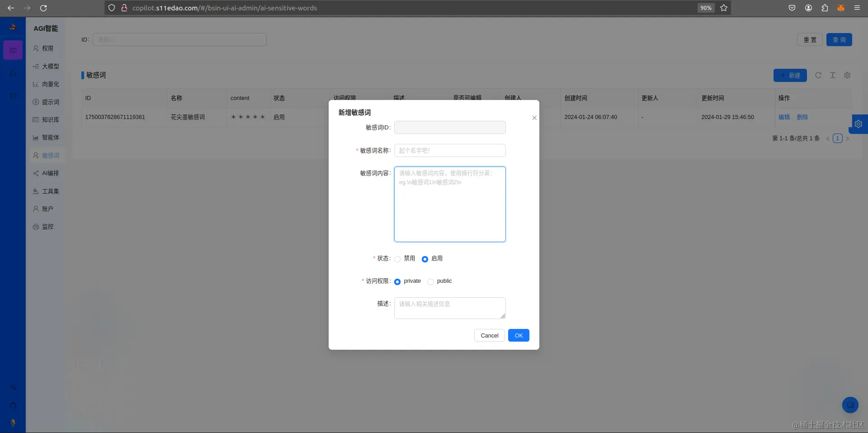Click the 更新时间 column header
The height and width of the screenshot is (433, 868).
click(713, 98)
